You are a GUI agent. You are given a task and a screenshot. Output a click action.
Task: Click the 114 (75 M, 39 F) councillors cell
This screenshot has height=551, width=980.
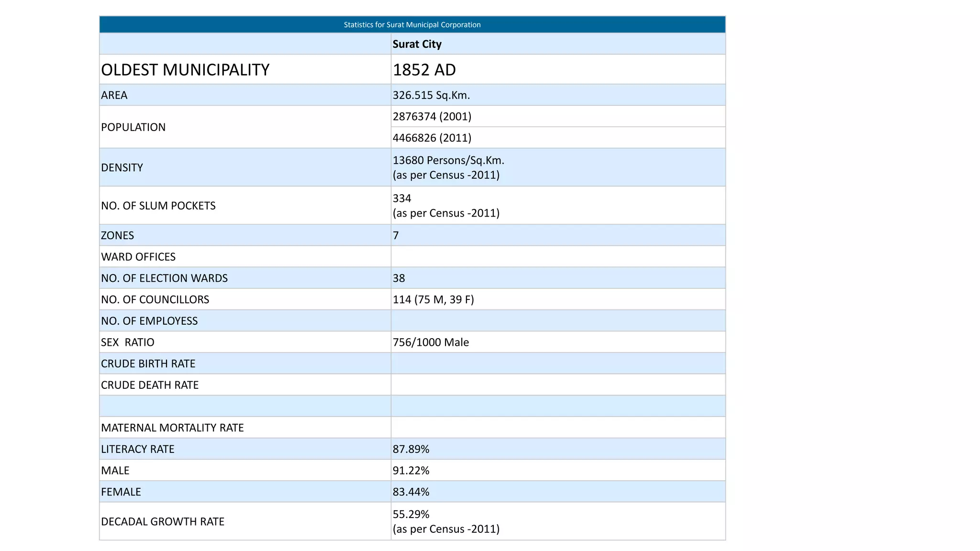tap(433, 299)
